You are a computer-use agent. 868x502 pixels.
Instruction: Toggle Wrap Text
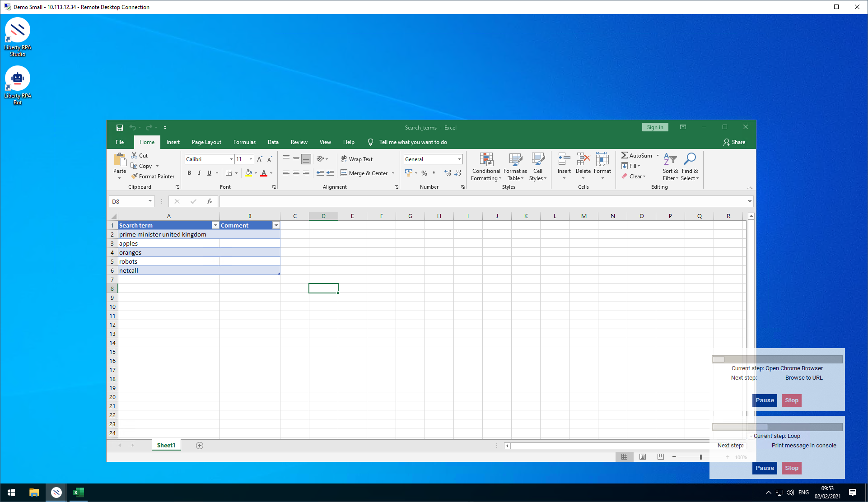point(357,159)
